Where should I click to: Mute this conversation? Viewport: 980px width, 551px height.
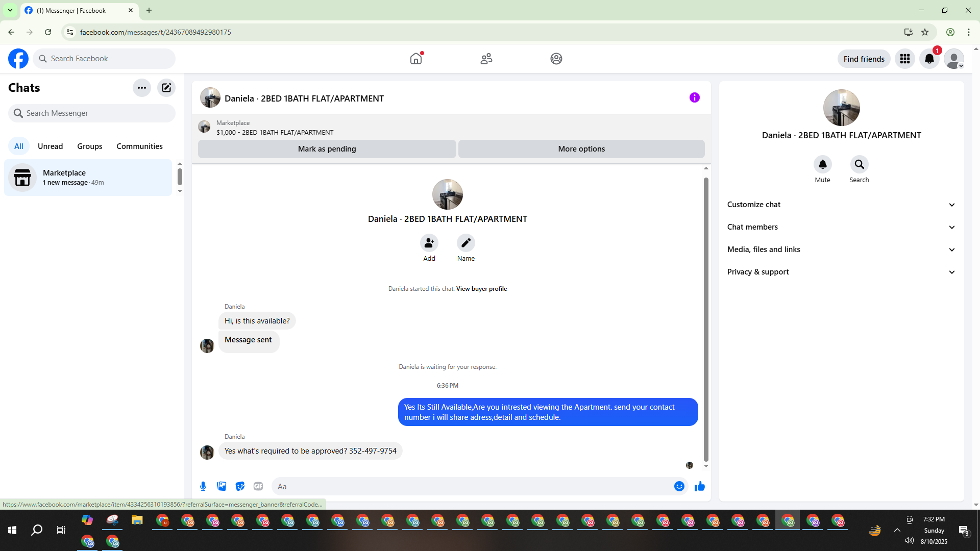coord(822,165)
